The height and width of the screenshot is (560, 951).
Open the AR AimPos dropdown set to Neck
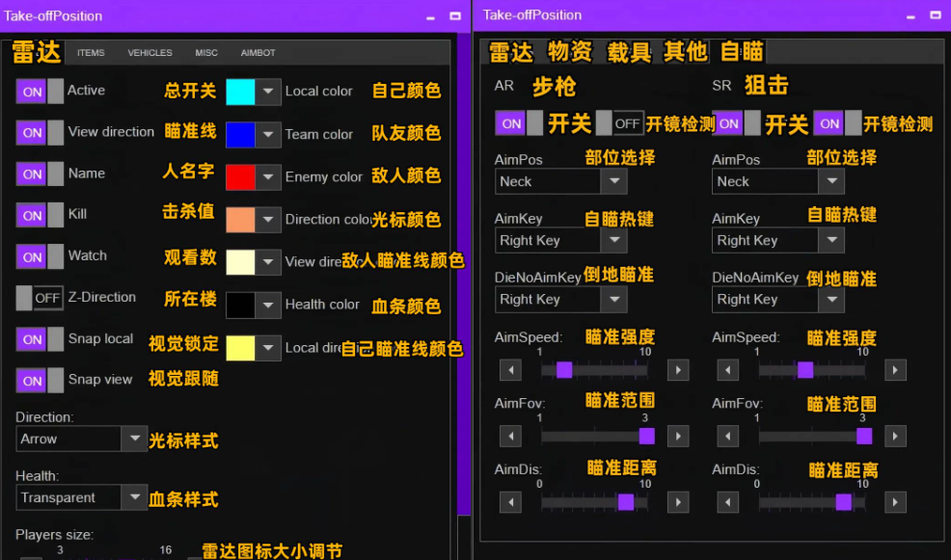click(x=560, y=181)
